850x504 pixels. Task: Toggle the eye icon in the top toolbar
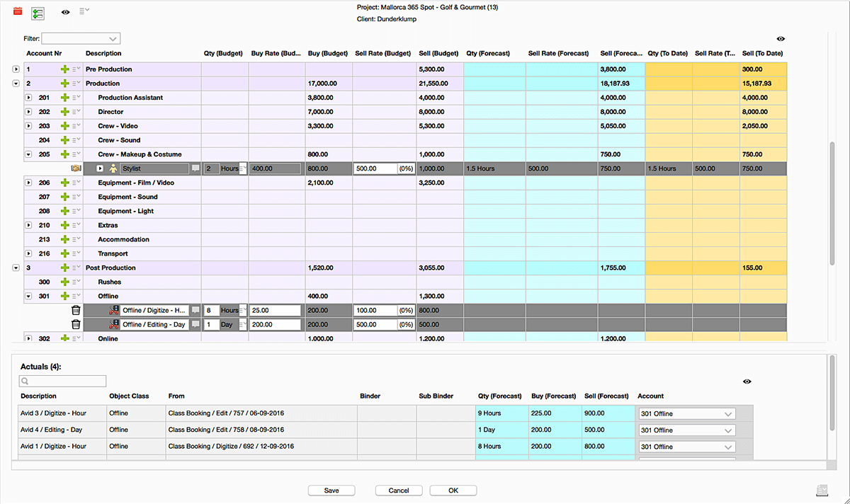click(x=66, y=12)
